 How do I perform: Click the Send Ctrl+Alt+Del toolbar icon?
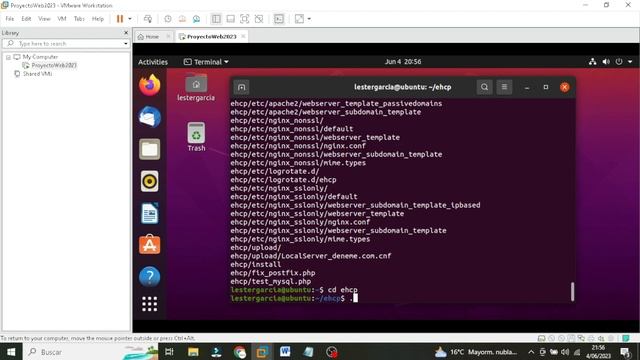click(x=148, y=19)
